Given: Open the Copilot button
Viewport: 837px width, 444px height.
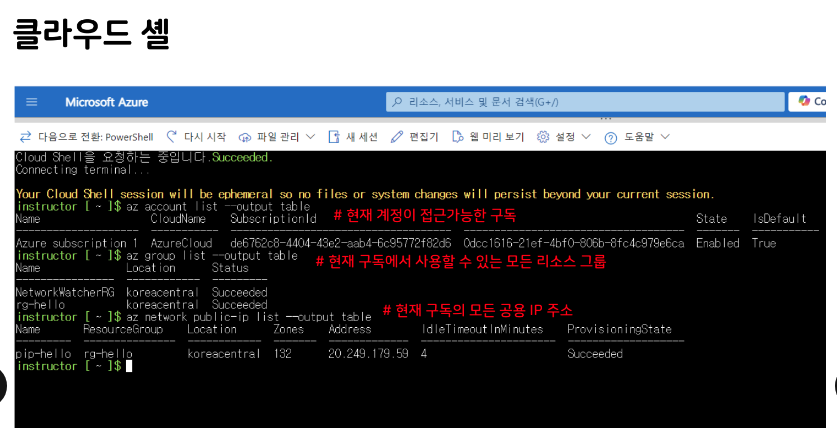Looking at the screenshot, I should pyautogui.click(x=807, y=101).
